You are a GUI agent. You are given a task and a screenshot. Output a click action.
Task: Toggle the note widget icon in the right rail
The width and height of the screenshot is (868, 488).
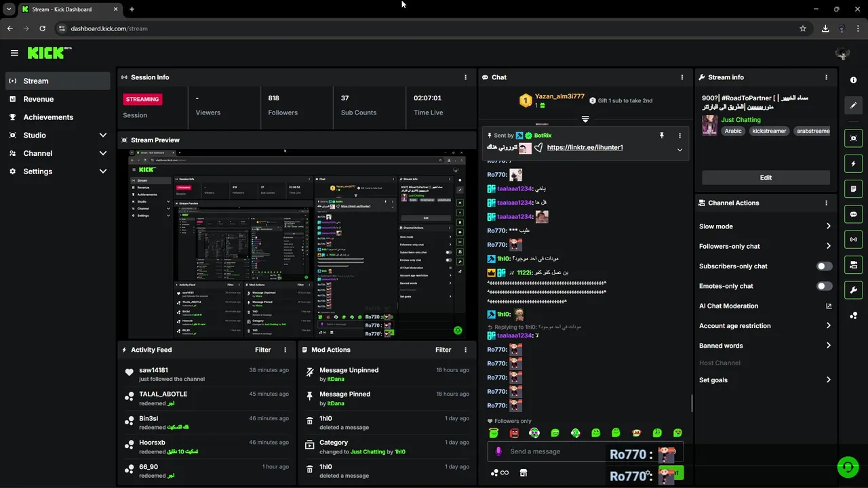click(x=853, y=188)
